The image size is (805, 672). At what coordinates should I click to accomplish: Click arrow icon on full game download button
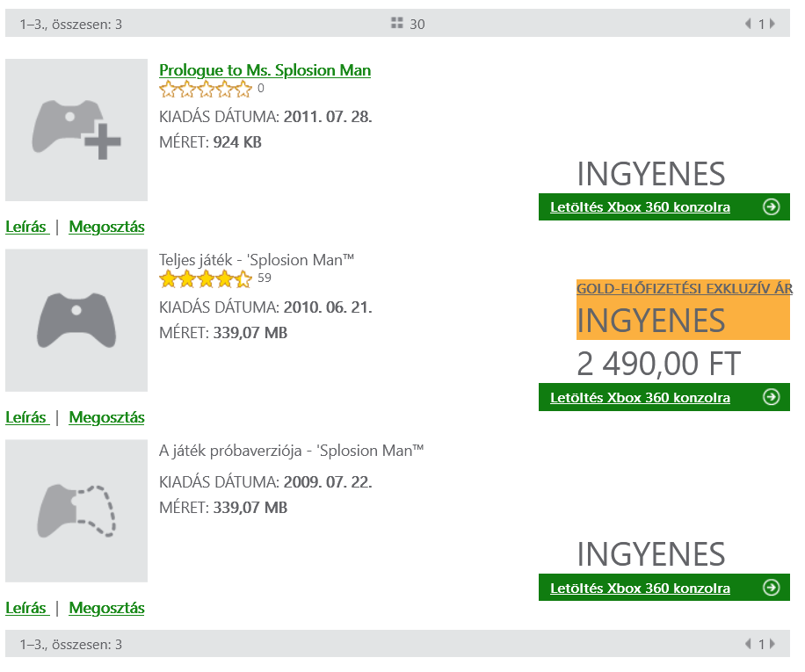[771, 397]
